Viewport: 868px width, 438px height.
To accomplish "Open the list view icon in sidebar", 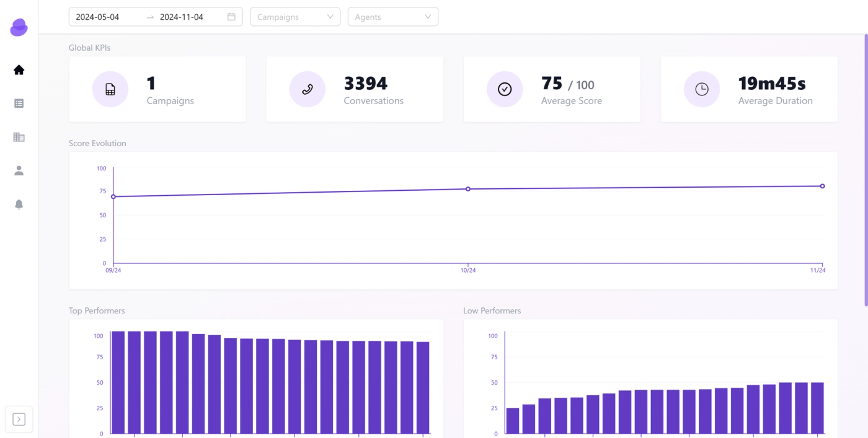I will click(x=19, y=103).
